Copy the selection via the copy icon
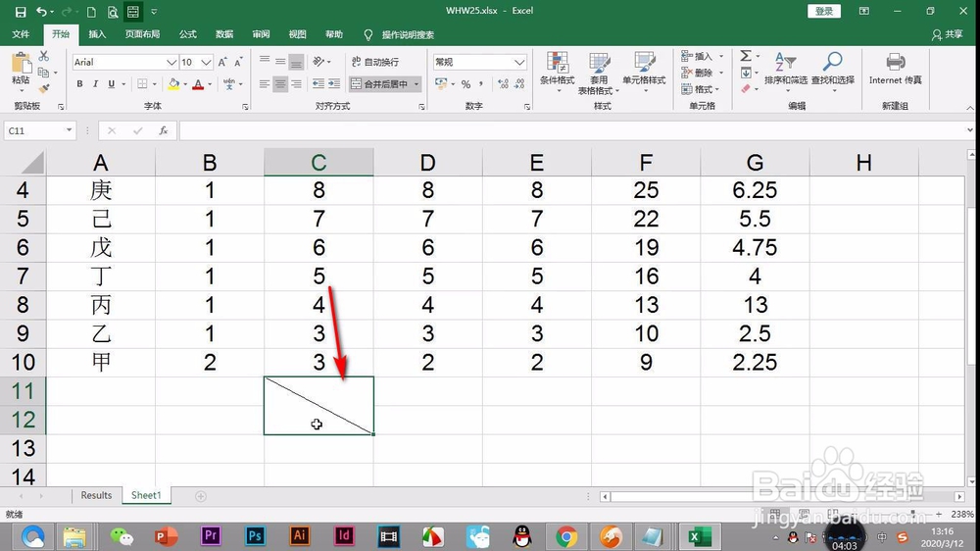 43,73
